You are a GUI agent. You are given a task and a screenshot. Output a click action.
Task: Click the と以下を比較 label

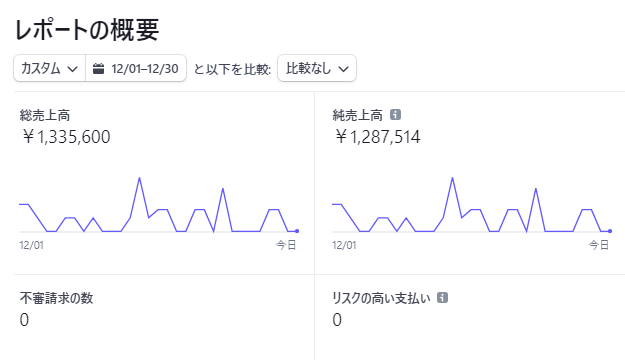coord(232,69)
